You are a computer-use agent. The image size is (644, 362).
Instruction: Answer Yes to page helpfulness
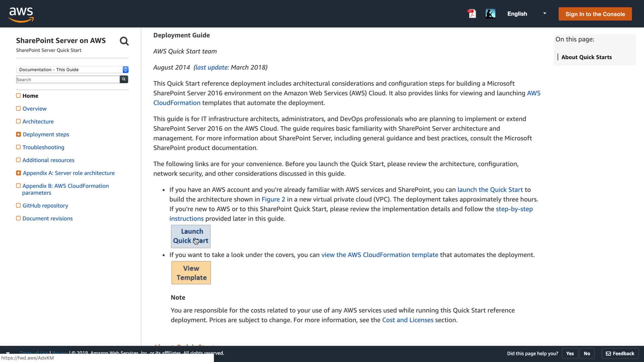click(570, 353)
